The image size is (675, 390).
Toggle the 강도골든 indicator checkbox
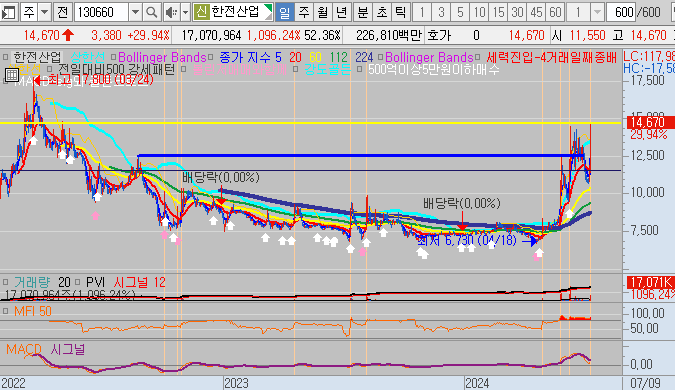295,69
